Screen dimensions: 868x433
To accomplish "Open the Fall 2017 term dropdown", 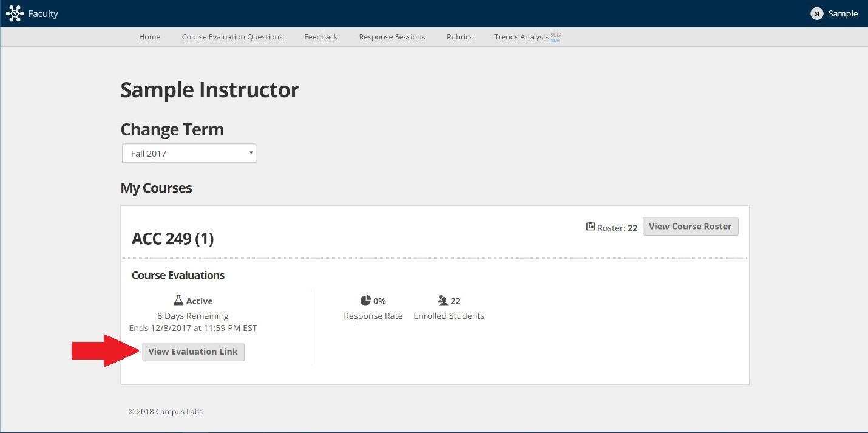I will point(189,154).
